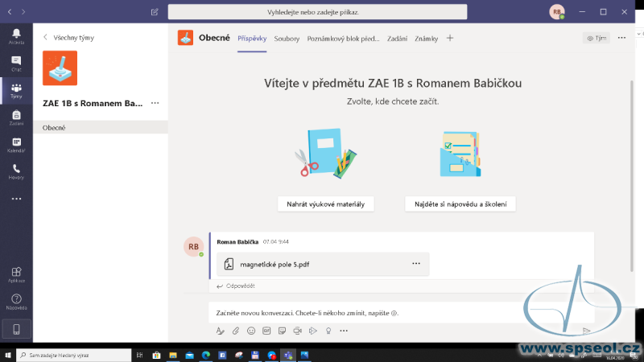Show more compose options ellipsis
644x362 pixels.
click(x=344, y=331)
